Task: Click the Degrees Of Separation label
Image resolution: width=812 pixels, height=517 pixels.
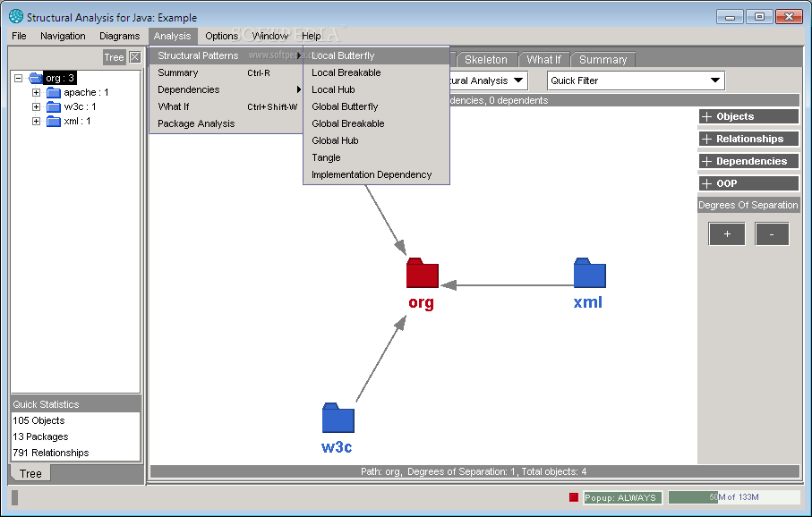Action: pyautogui.click(x=748, y=205)
